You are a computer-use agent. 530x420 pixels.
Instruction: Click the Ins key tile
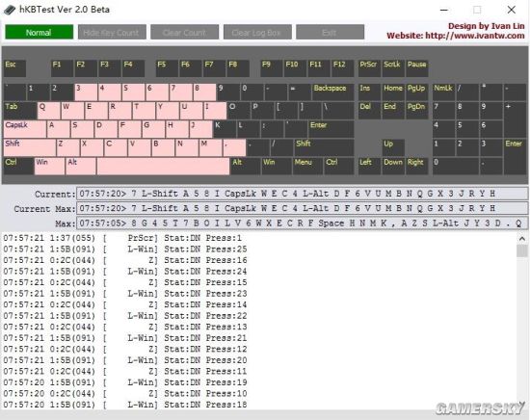pyautogui.click(x=369, y=92)
